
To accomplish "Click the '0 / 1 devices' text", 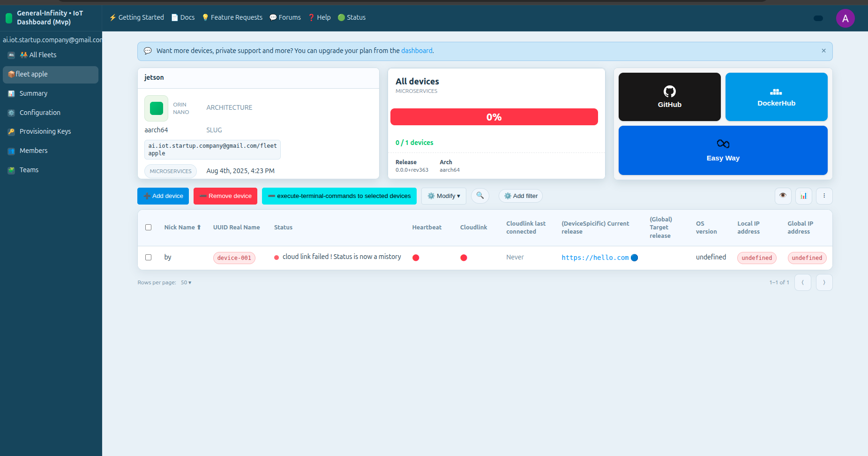I will pyautogui.click(x=414, y=143).
